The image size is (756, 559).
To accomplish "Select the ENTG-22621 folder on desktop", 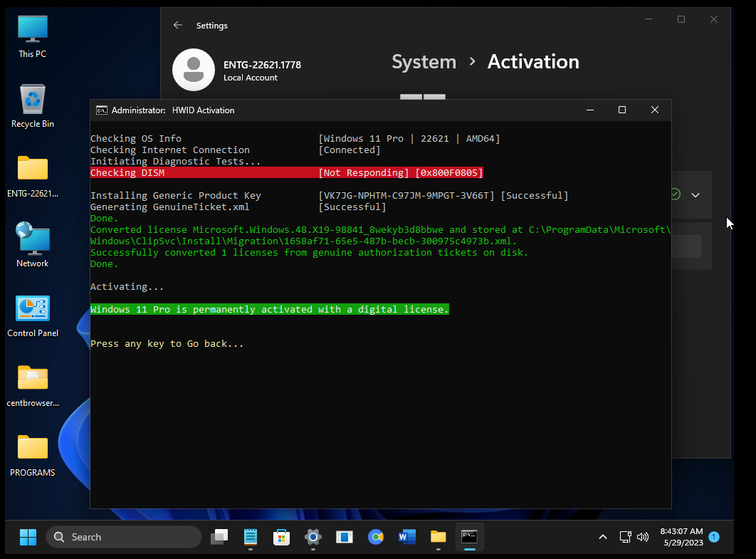I will click(x=32, y=177).
